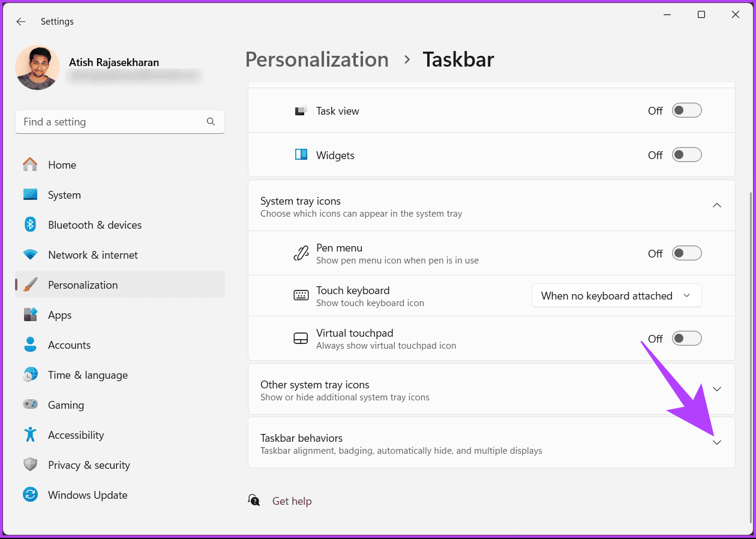Click the Accessibility figure icon

coord(30,435)
